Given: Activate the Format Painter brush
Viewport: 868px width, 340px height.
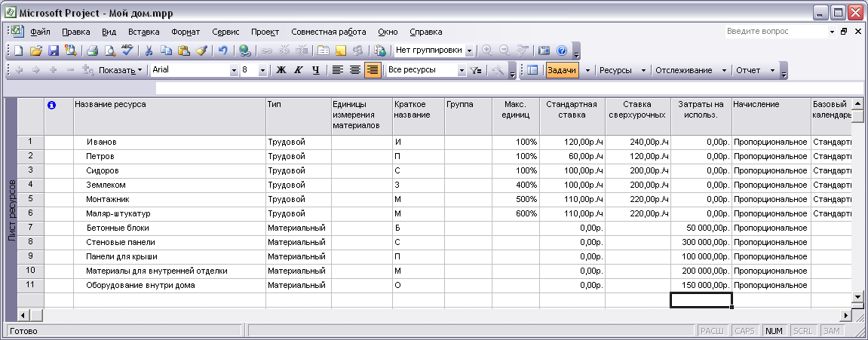Looking at the screenshot, I should pos(201,51).
